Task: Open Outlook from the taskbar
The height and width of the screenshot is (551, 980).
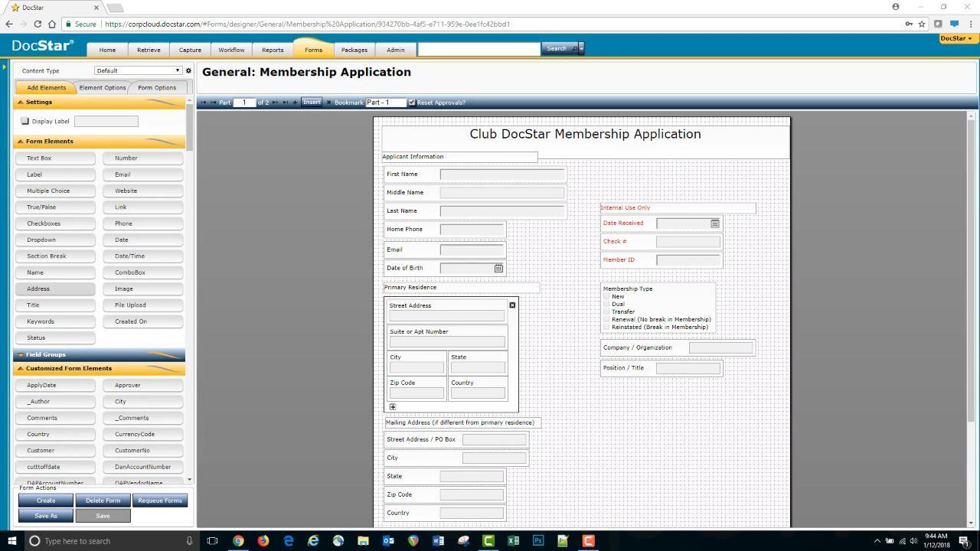Action: (x=388, y=540)
